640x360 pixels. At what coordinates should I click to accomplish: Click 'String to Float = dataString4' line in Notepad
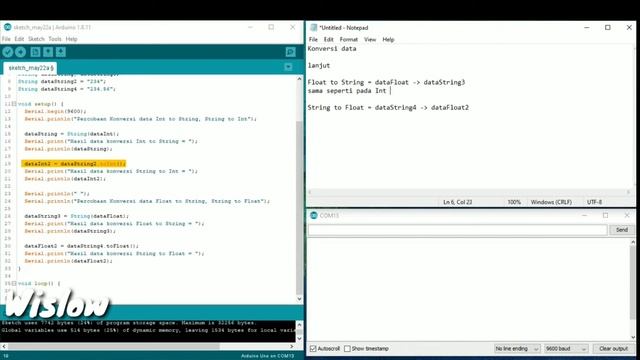point(388,107)
